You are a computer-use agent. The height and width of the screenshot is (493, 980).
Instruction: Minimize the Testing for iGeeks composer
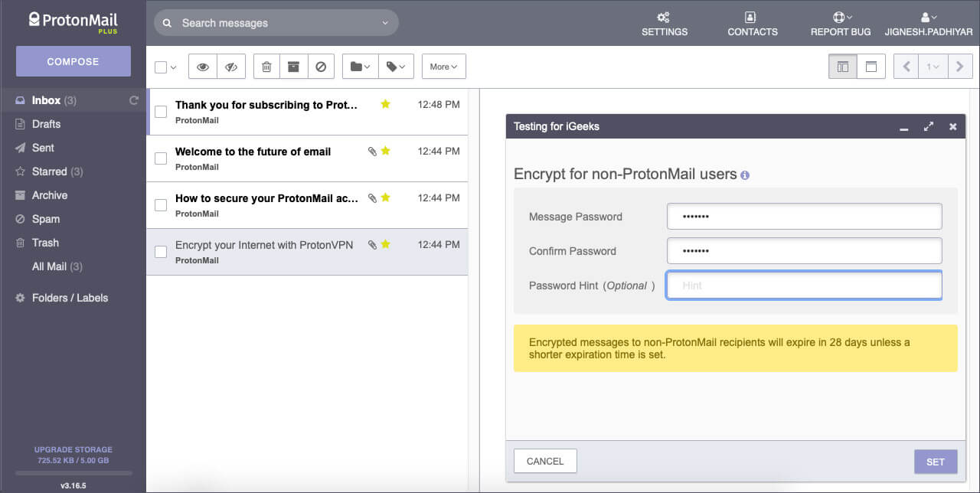click(904, 127)
